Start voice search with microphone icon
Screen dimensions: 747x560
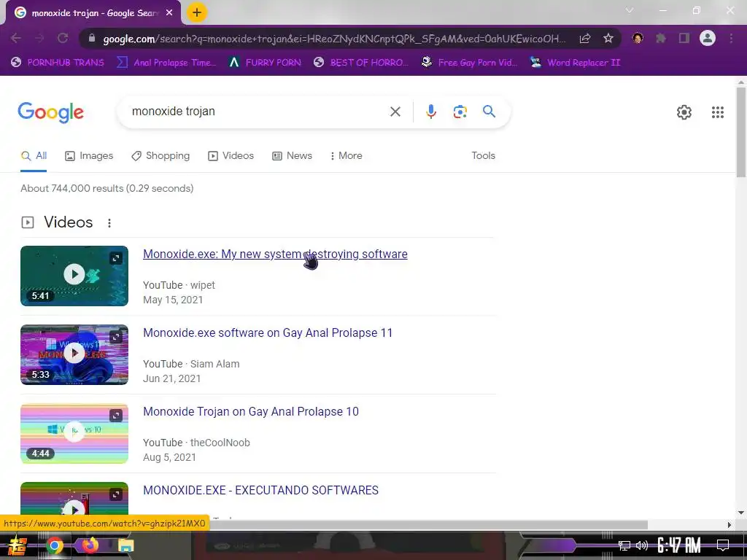430,112
